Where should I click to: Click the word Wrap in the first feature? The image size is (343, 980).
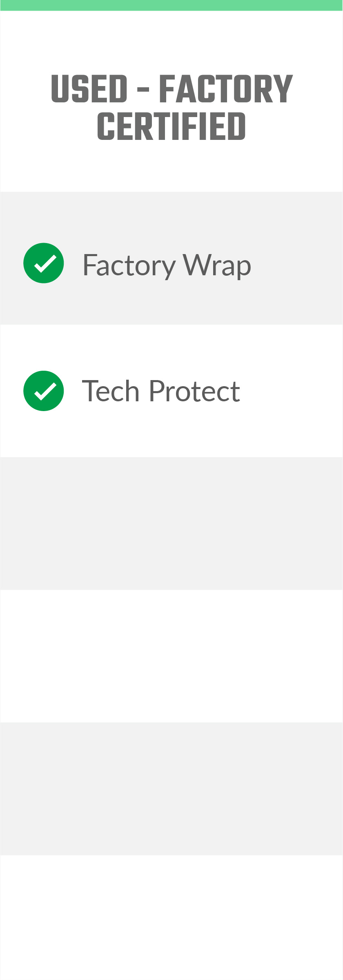tap(217, 265)
